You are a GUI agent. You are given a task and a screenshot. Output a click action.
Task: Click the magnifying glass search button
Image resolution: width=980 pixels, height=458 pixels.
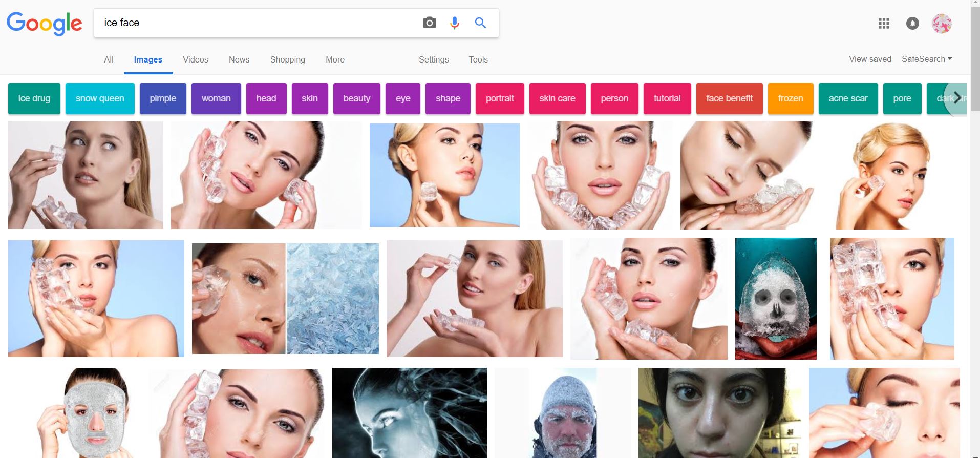480,23
